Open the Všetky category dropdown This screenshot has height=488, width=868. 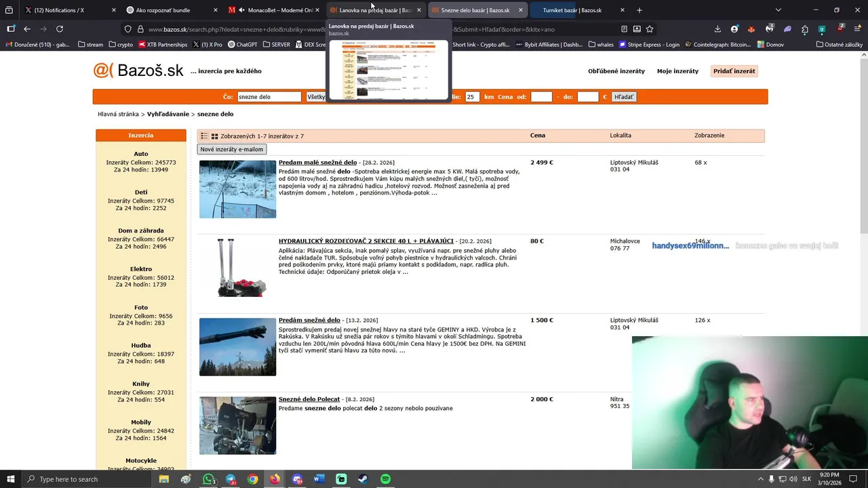coord(317,97)
